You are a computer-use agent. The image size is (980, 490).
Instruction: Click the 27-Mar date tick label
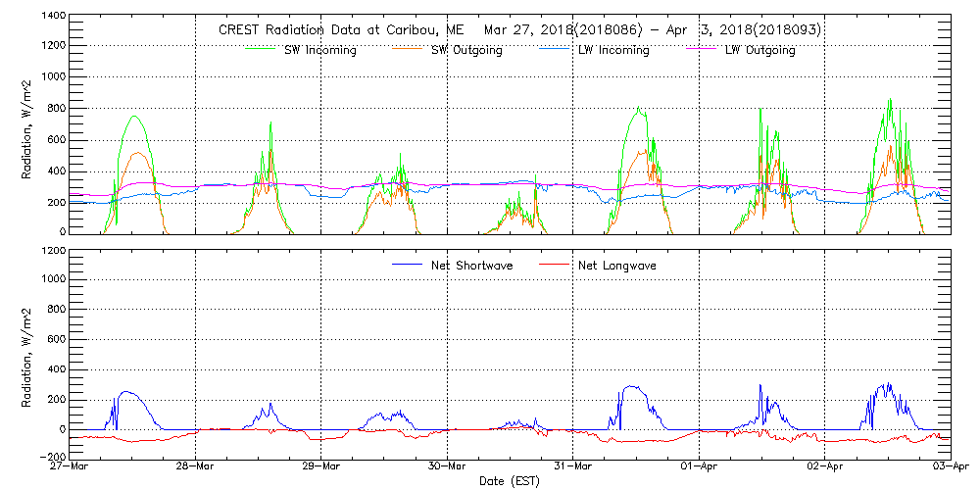tap(69, 467)
